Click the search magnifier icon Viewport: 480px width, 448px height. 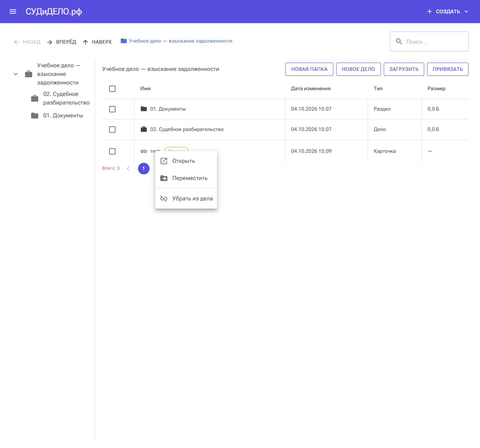[x=399, y=42]
